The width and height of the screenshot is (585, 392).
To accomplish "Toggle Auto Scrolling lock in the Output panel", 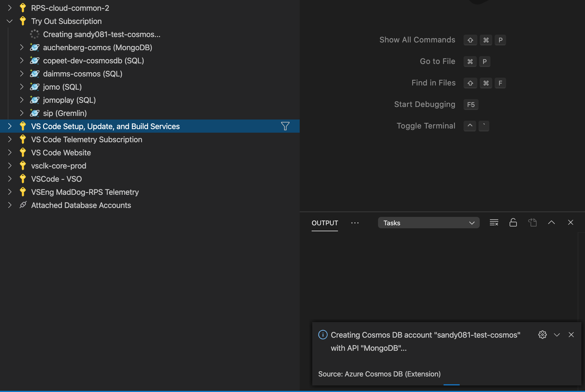I will (x=513, y=223).
